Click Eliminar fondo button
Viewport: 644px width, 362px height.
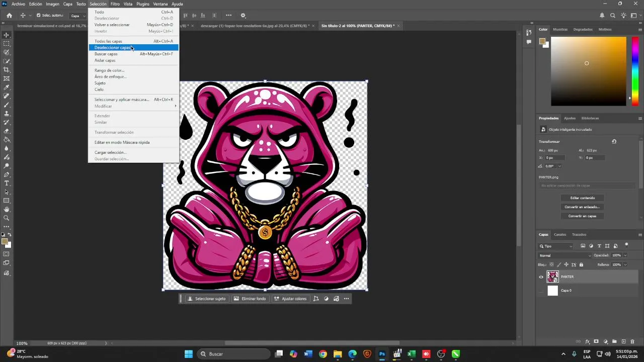pos(250,299)
